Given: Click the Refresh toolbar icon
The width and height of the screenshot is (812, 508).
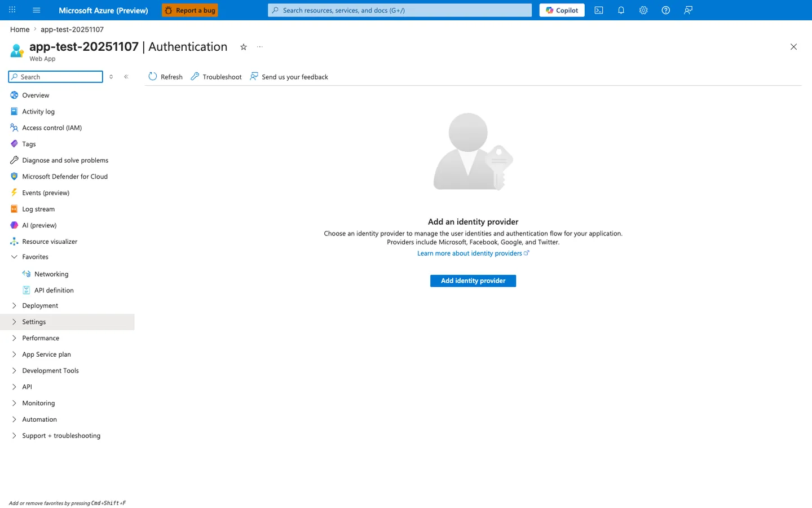Looking at the screenshot, I should (x=153, y=77).
